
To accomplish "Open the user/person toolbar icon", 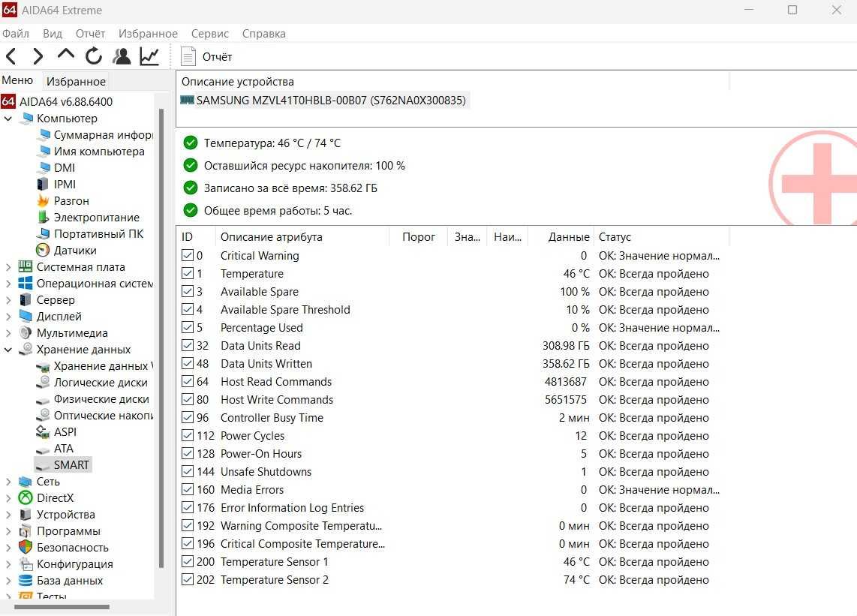I will (122, 56).
